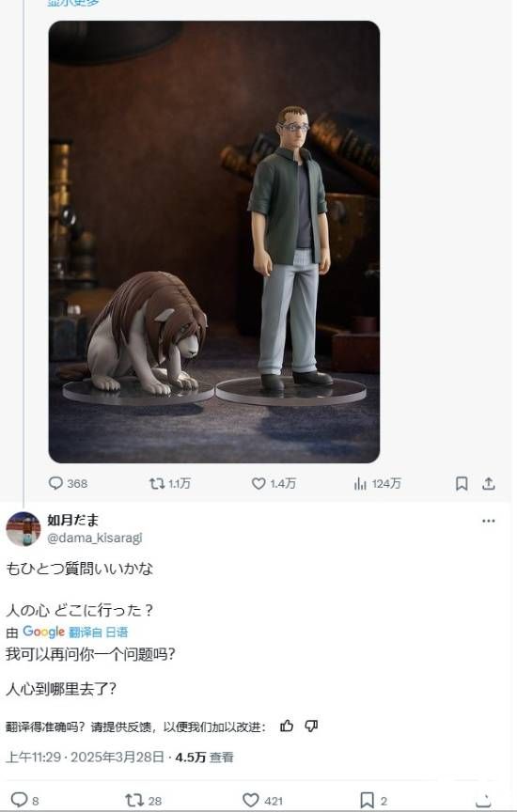Bookmark the tweet with 2 bookmarks
The height and width of the screenshot is (812, 517).
(x=367, y=800)
